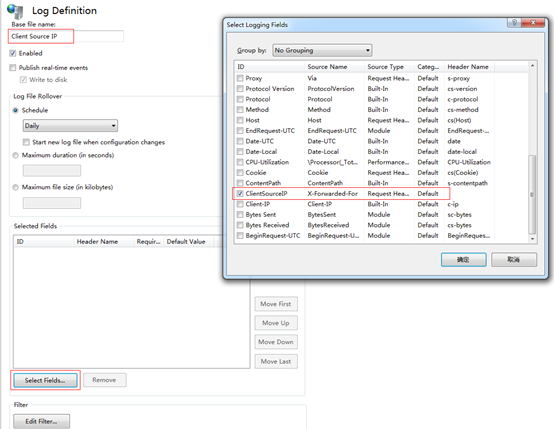Click the Log Definition globe icon
The image size is (554, 429).
point(15,11)
